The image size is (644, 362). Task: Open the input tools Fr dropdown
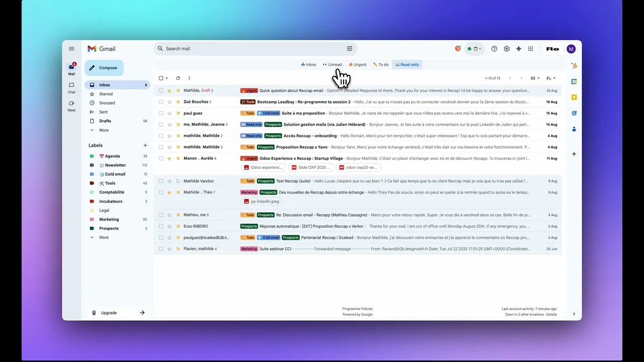pos(551,78)
